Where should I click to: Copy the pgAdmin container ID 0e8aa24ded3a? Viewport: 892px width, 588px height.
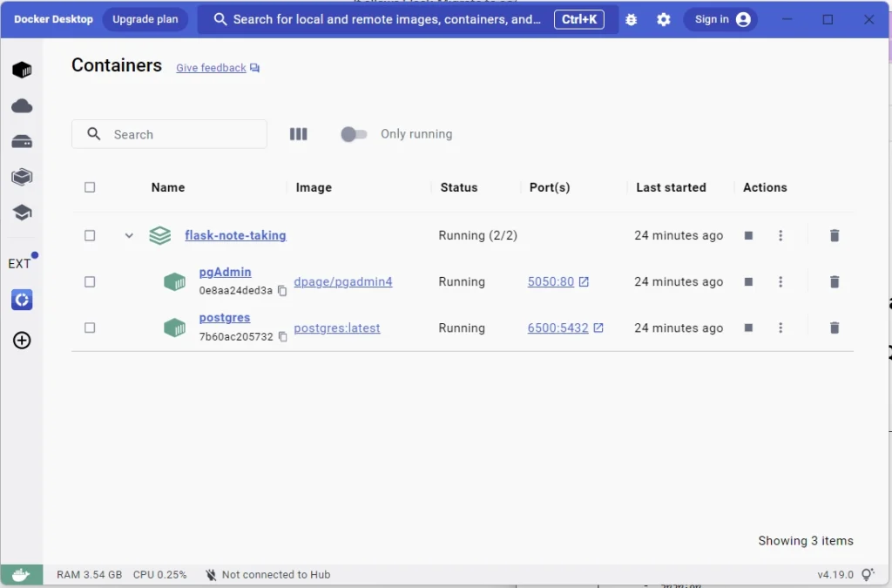pos(282,291)
